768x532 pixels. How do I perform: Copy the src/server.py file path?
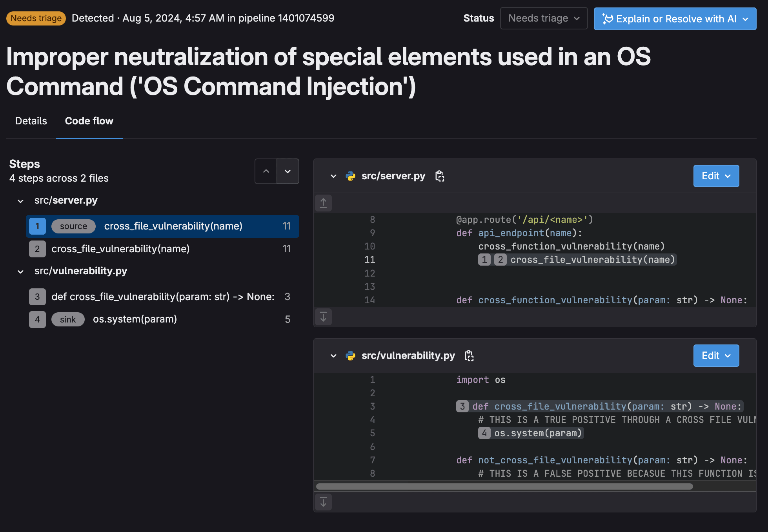(x=440, y=176)
